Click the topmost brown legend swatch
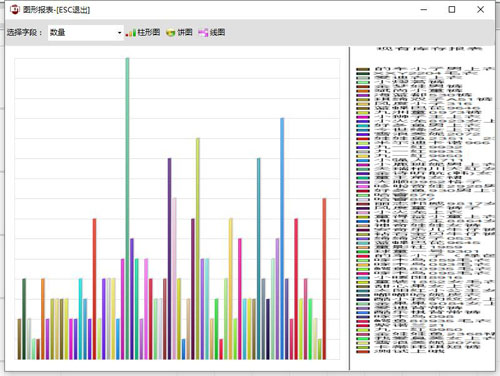 point(363,70)
